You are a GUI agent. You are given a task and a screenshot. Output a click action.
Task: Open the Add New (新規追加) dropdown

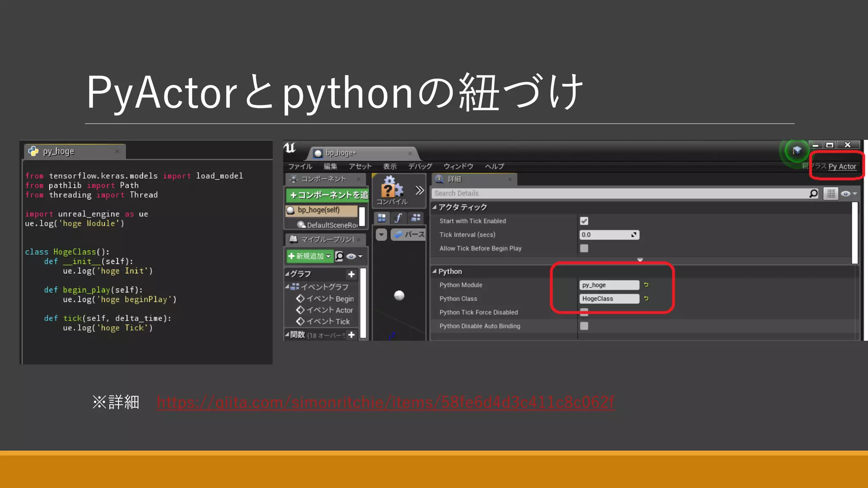click(x=310, y=256)
